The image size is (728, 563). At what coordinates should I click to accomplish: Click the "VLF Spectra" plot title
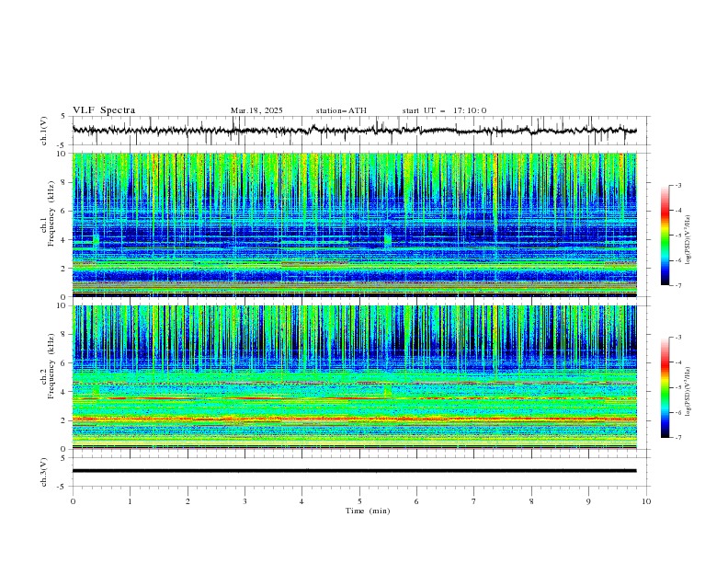coord(104,110)
